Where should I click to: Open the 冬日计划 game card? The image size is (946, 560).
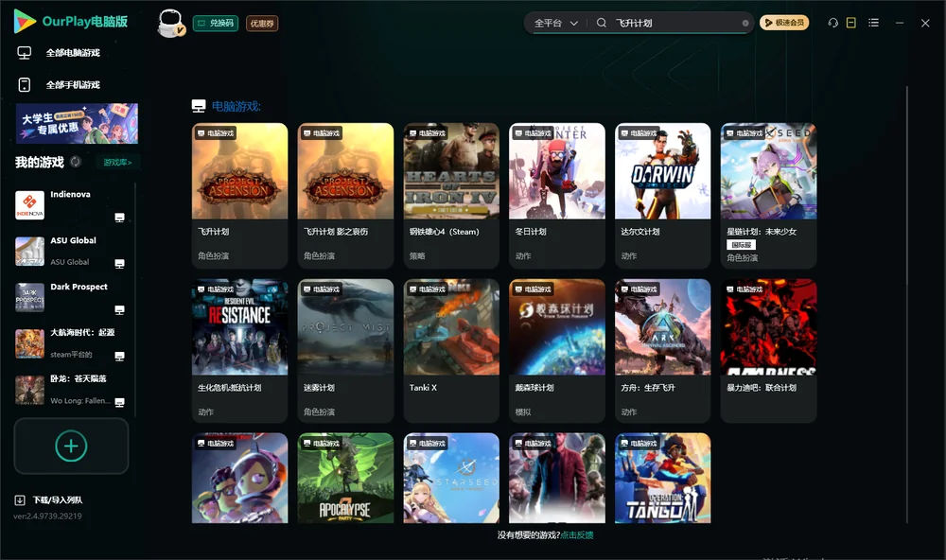(557, 196)
